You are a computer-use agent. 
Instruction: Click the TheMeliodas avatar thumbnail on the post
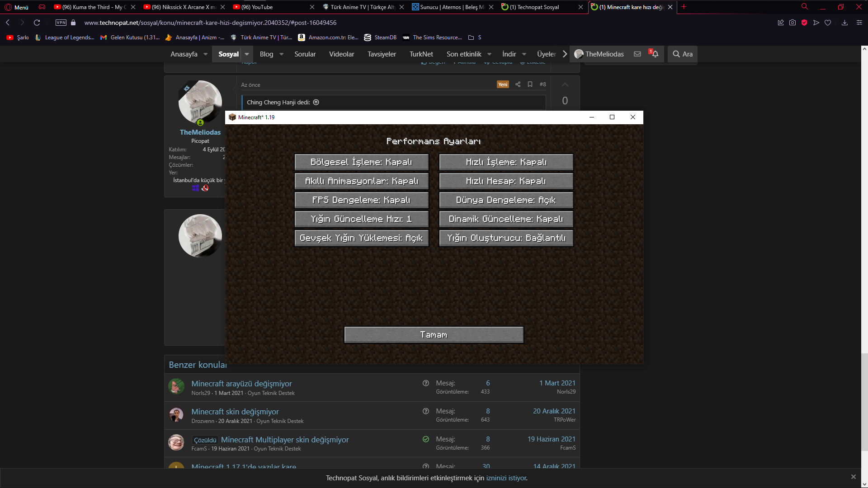(x=200, y=103)
